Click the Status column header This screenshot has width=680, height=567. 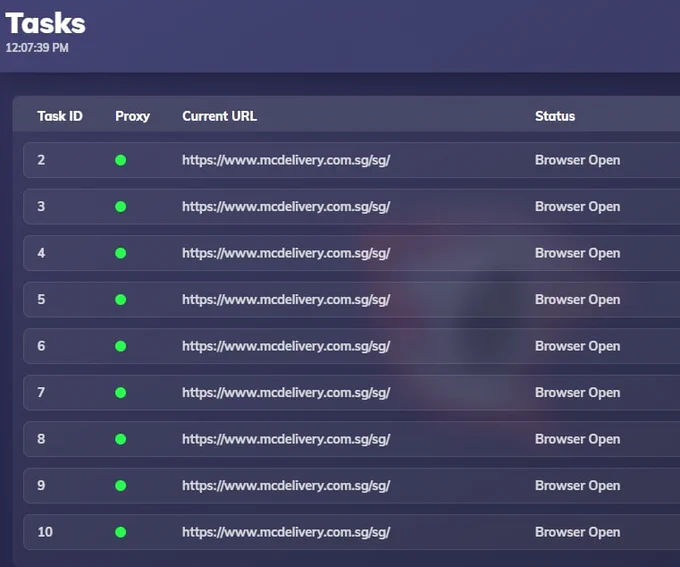tap(555, 116)
